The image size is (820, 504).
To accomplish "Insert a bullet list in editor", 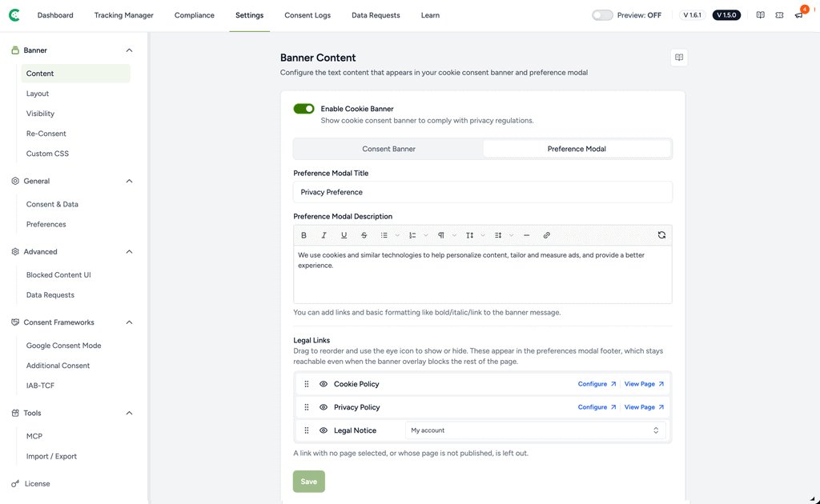I will coord(384,235).
